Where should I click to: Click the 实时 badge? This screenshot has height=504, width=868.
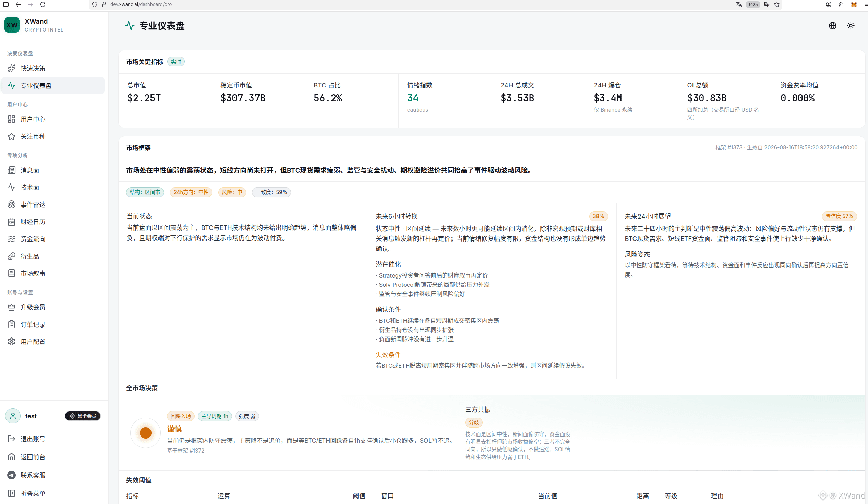[x=176, y=62]
